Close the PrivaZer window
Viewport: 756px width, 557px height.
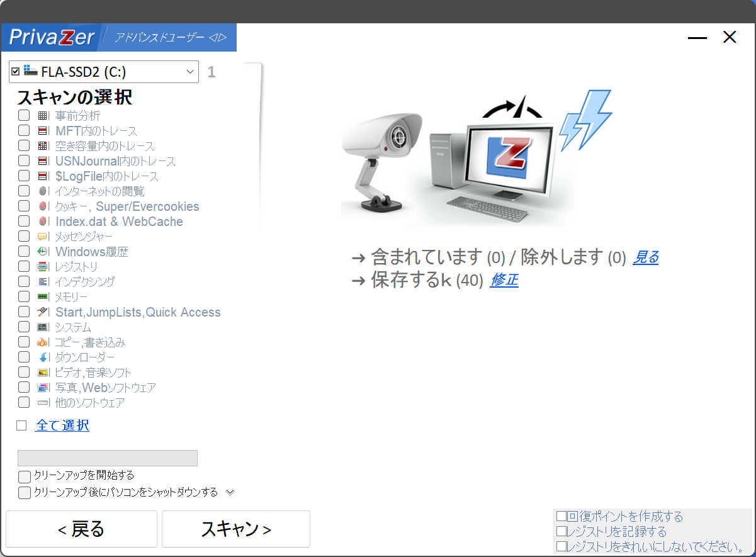[730, 38]
